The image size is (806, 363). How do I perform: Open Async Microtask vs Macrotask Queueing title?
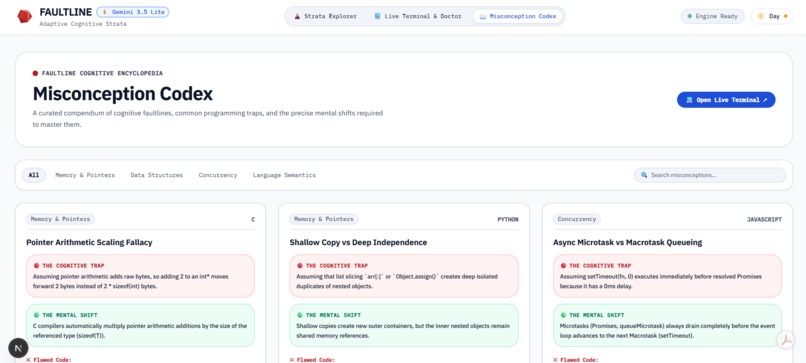[x=628, y=242]
